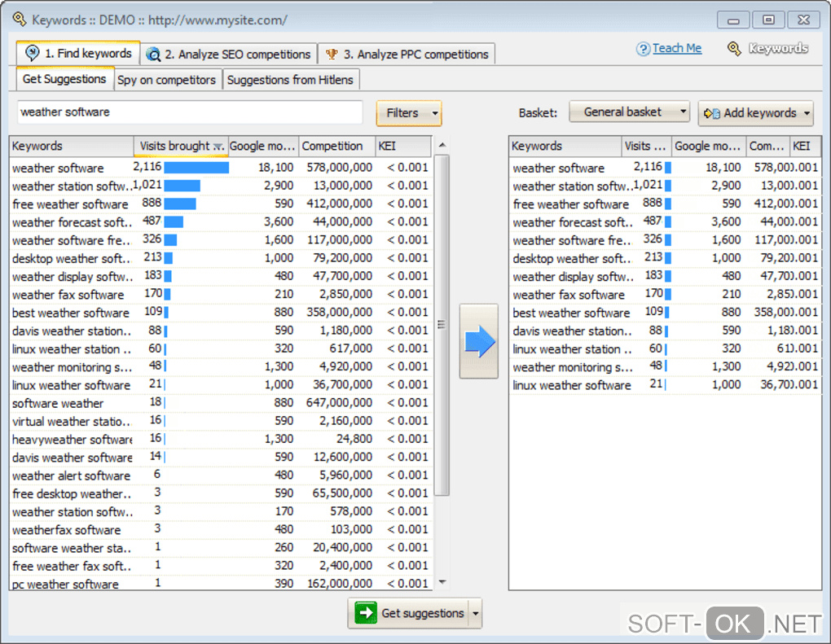Screen dimensions: 831x644
Task: Sort basket table by Keywords column header
Action: click(565, 147)
